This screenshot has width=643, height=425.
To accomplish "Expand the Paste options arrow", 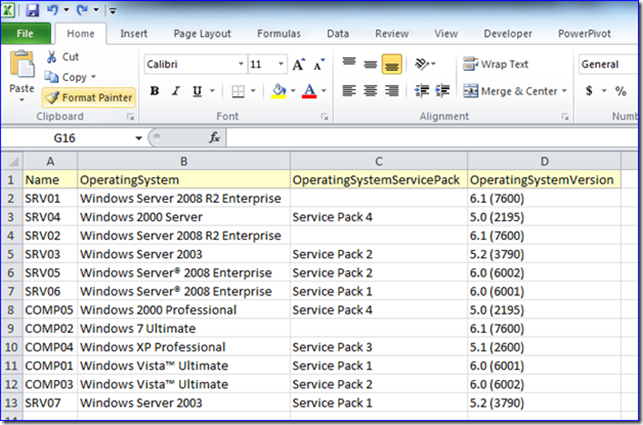I will point(22,100).
